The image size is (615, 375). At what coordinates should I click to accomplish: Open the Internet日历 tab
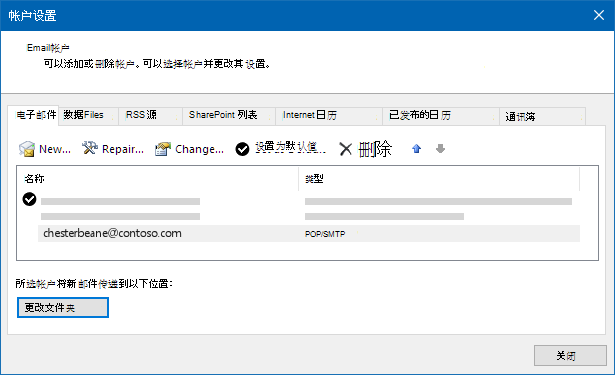tap(329, 115)
